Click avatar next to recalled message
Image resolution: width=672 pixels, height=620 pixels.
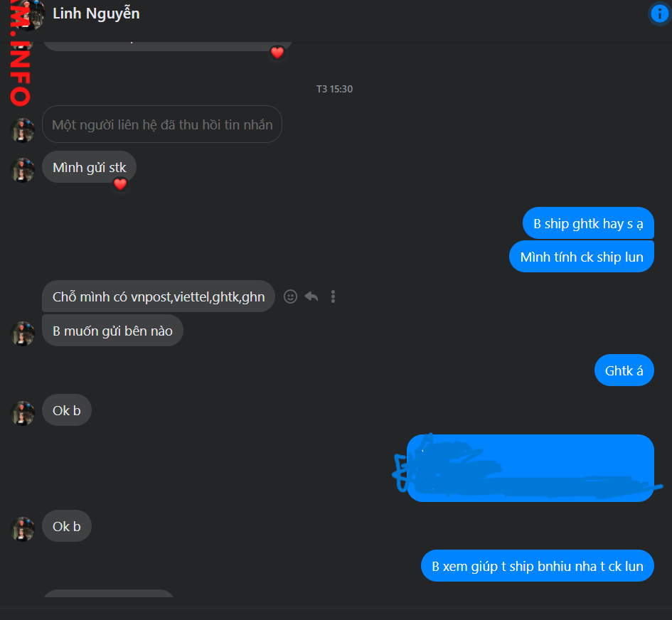pyautogui.click(x=22, y=130)
